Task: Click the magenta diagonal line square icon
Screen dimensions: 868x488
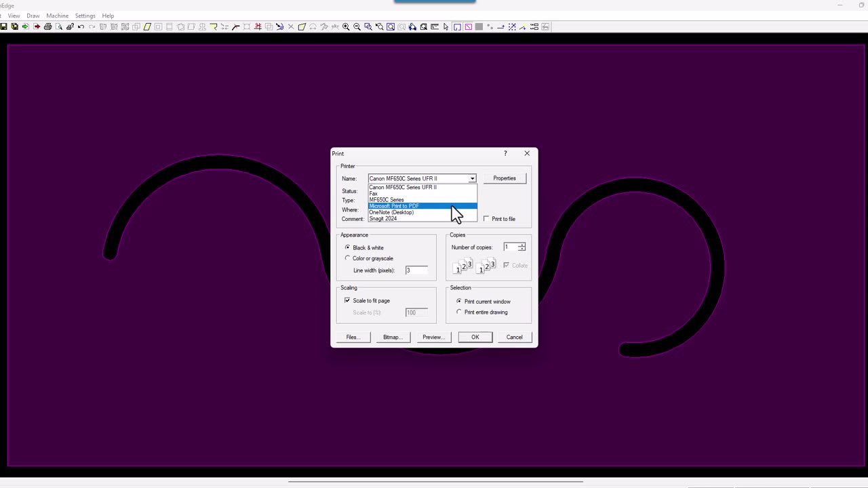Action: coord(468,26)
